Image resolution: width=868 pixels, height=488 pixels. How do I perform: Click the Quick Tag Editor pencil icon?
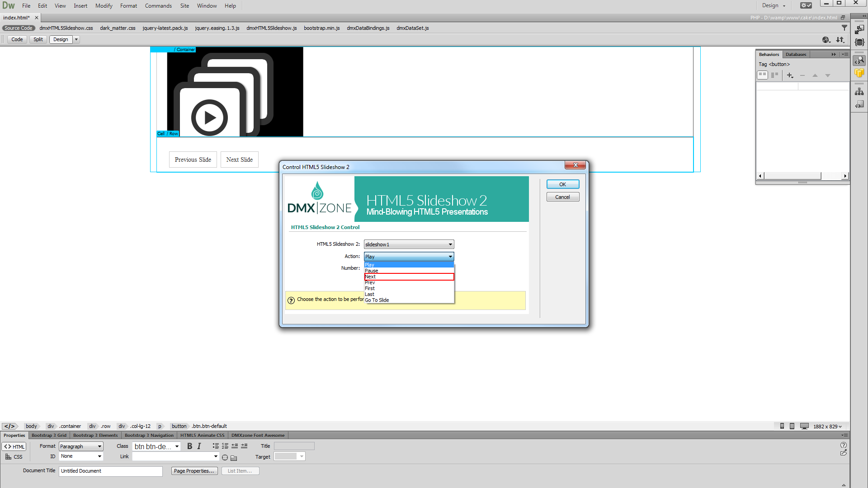pos(844,453)
